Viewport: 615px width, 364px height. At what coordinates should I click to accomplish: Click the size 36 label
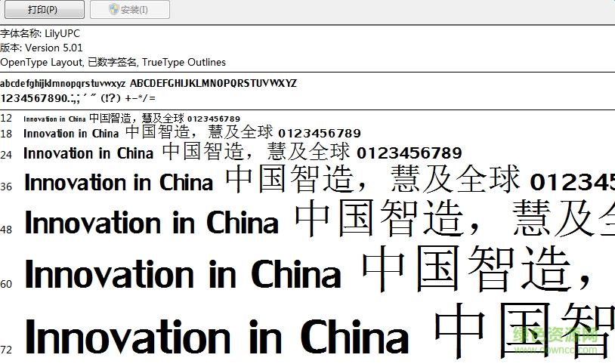(6, 187)
